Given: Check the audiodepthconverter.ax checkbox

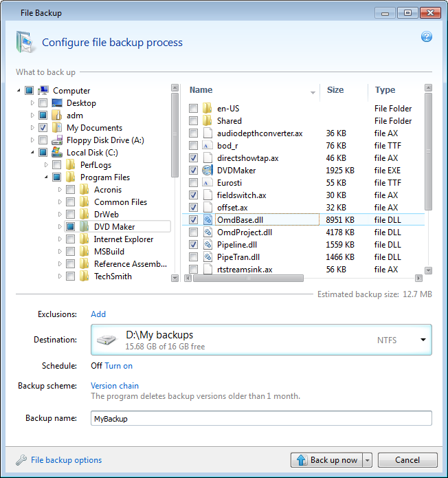Looking at the screenshot, I should tap(193, 133).
